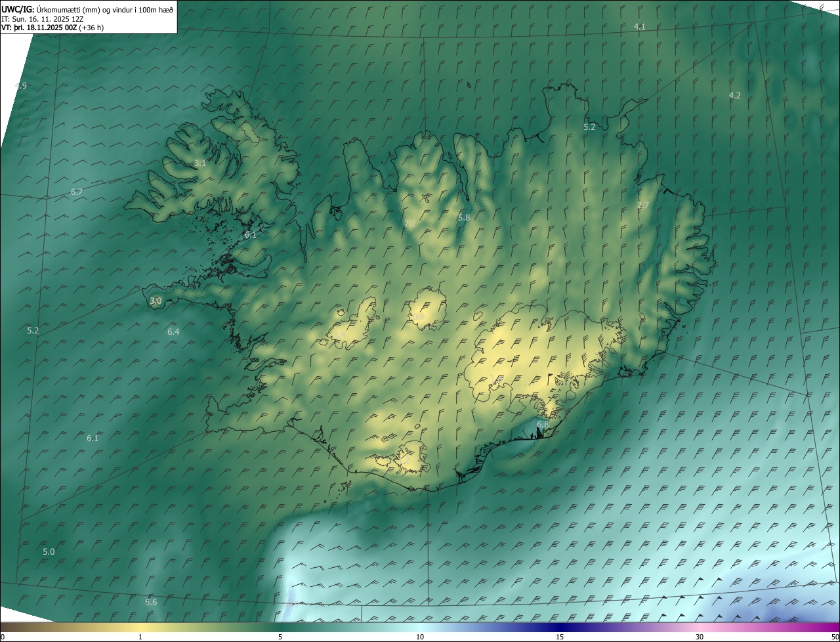
Task: Click the 6.6 value label on the map
Action: (x=151, y=602)
